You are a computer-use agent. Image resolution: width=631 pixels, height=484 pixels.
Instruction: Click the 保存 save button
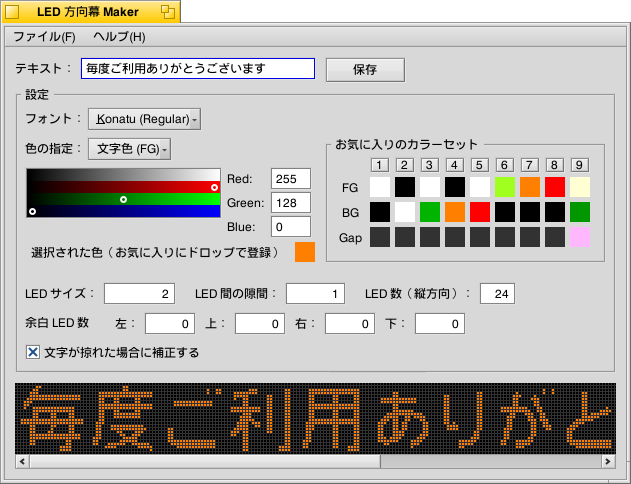tap(365, 70)
